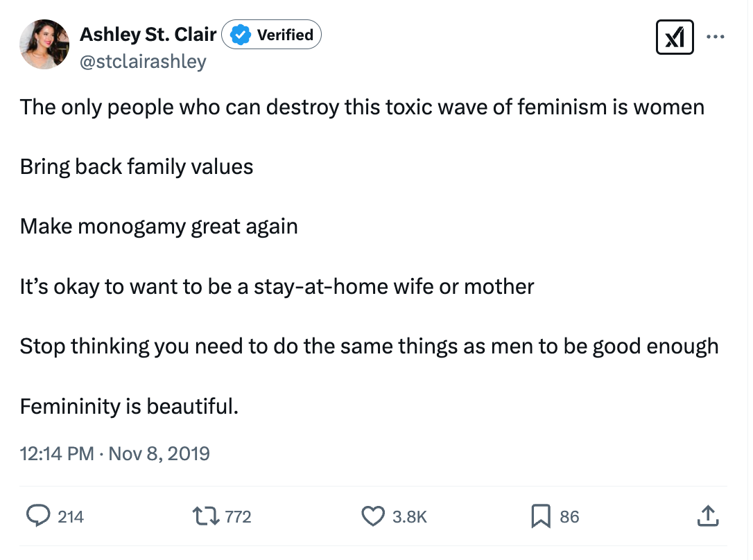Click the share upload arrow icon
Viewport: 753px width, 560px height.
click(x=708, y=516)
